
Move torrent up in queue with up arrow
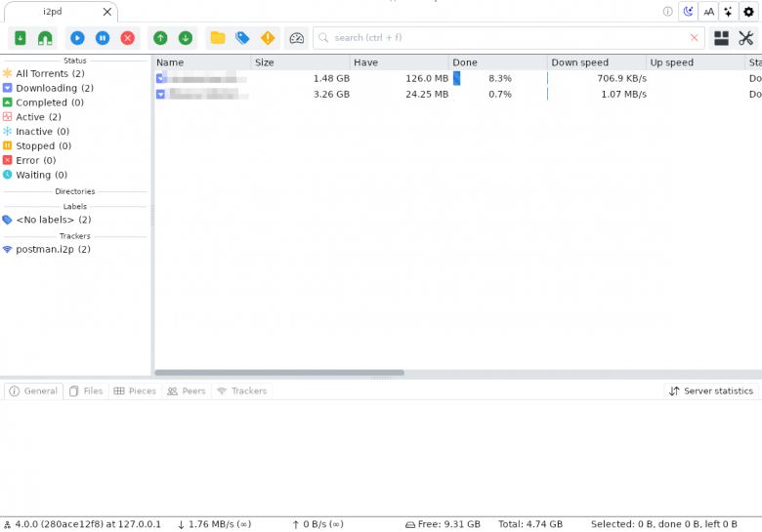[x=160, y=38]
